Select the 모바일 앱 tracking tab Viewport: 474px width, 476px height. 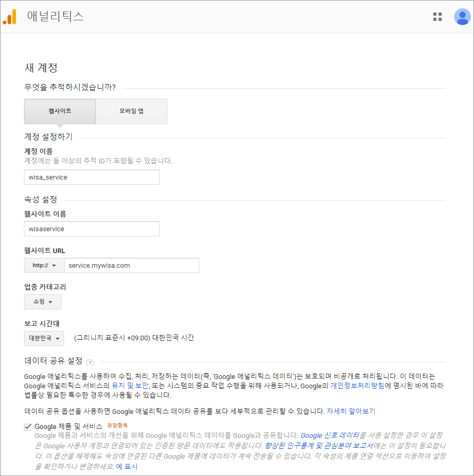131,111
